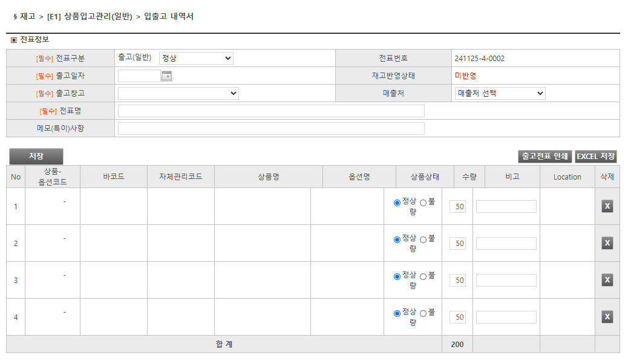Click 상품입고관리(일반) in the breadcrumb trail
Image resolution: width=631 pixels, height=364 pixels.
[100, 18]
